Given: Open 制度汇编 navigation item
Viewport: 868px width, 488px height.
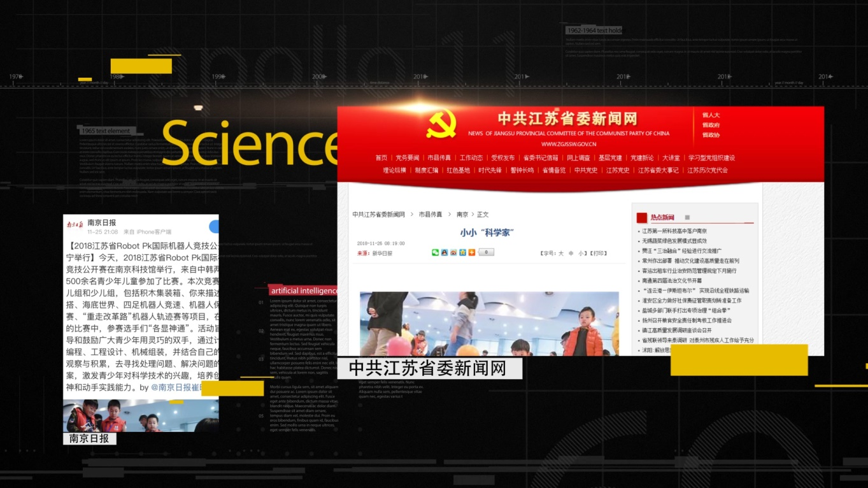Looking at the screenshot, I should [427, 170].
